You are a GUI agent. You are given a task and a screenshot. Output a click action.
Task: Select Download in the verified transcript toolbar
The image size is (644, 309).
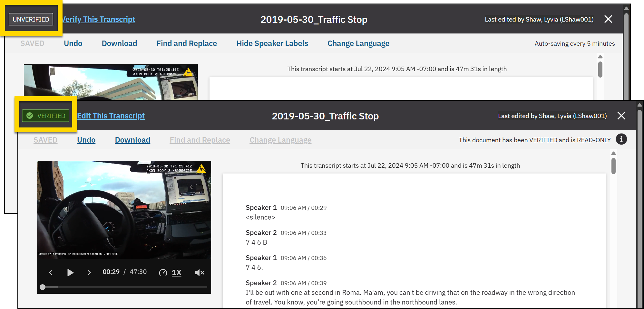pos(132,140)
